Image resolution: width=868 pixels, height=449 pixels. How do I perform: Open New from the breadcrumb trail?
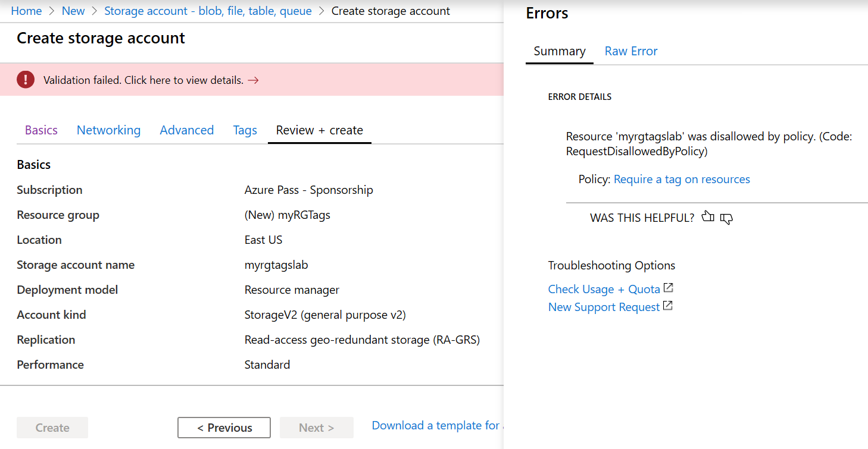[x=73, y=11]
